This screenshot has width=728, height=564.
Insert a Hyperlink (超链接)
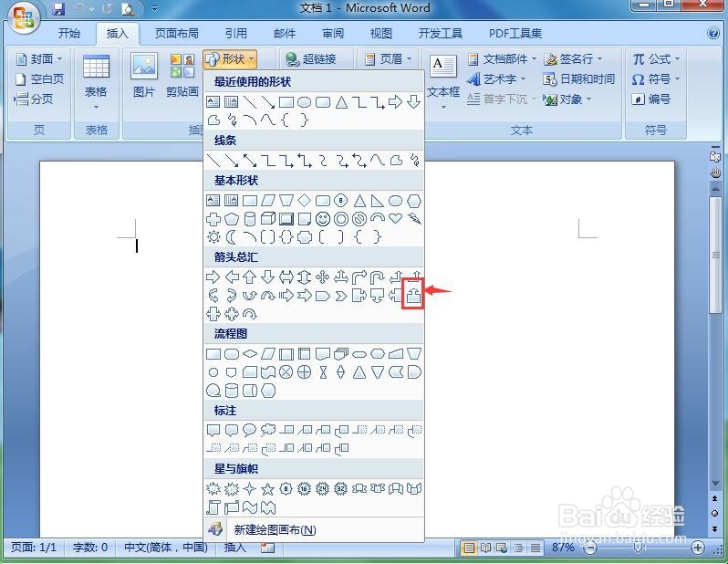point(310,59)
